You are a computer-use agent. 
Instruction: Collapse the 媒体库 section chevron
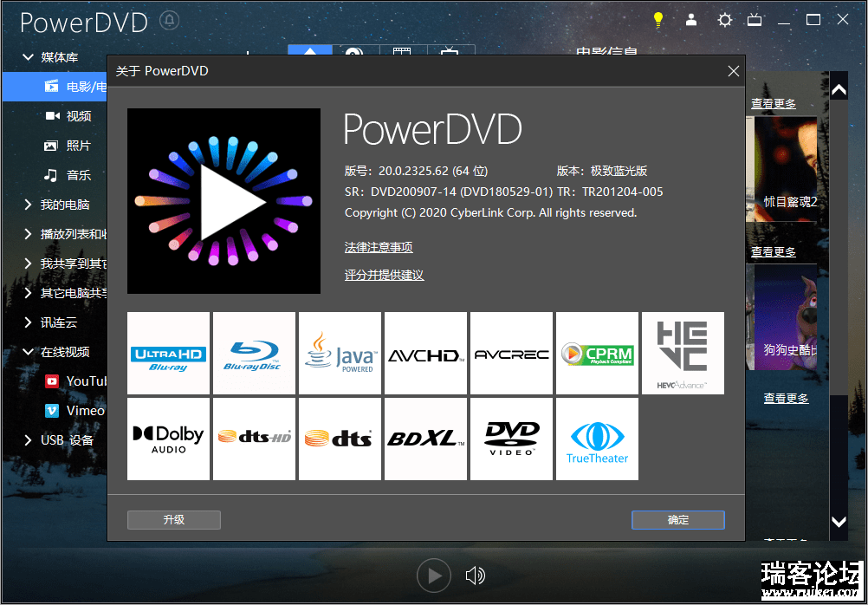click(x=28, y=57)
